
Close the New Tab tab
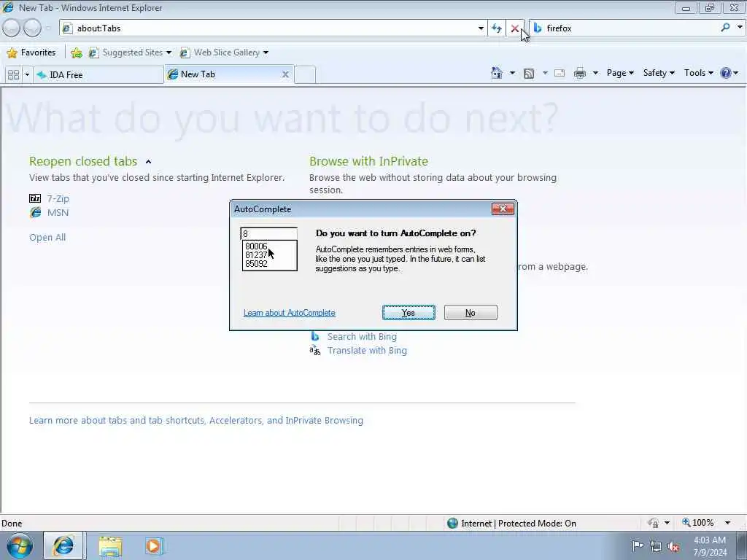(x=285, y=74)
